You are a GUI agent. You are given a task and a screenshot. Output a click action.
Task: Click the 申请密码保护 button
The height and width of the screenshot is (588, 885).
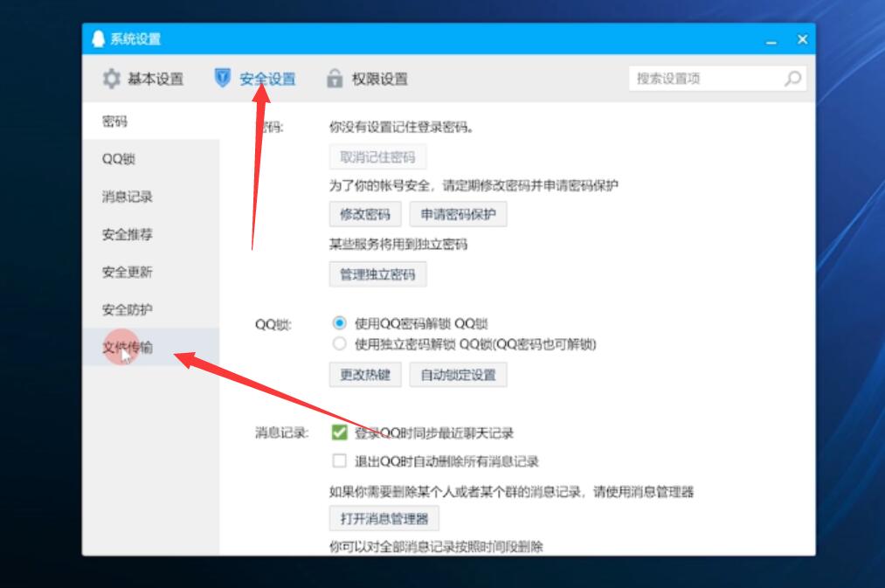point(459,214)
